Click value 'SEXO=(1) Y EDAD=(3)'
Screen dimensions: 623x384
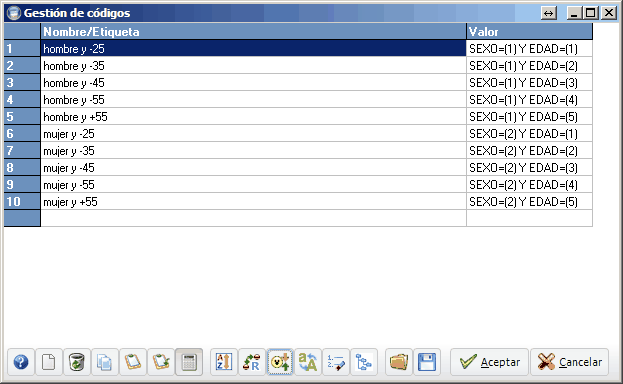[x=529, y=83]
